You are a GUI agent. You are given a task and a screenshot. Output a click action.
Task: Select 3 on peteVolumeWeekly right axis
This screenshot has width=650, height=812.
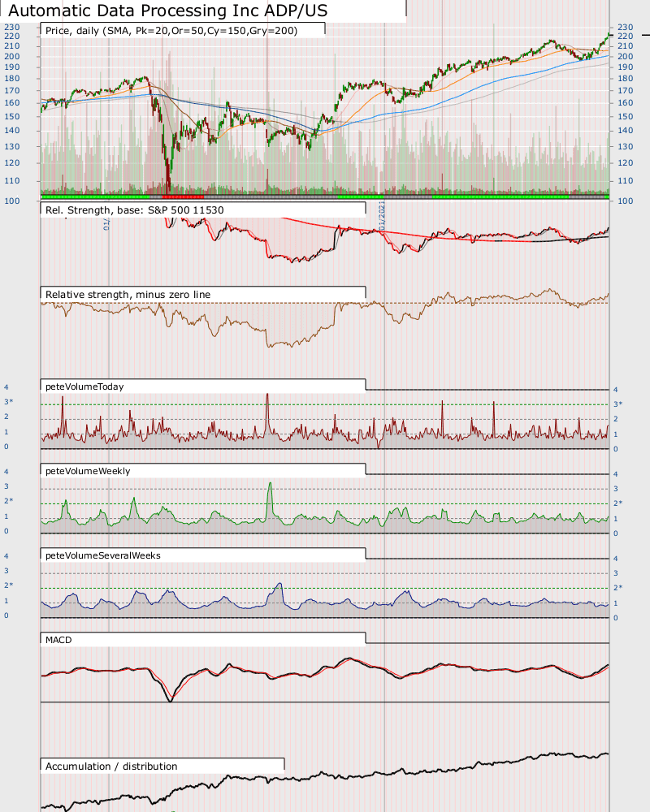616,489
